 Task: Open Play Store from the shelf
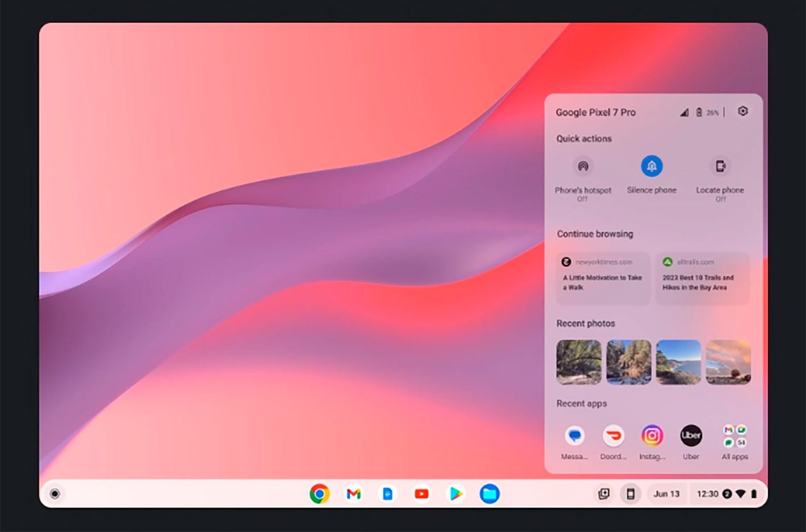[x=455, y=494]
